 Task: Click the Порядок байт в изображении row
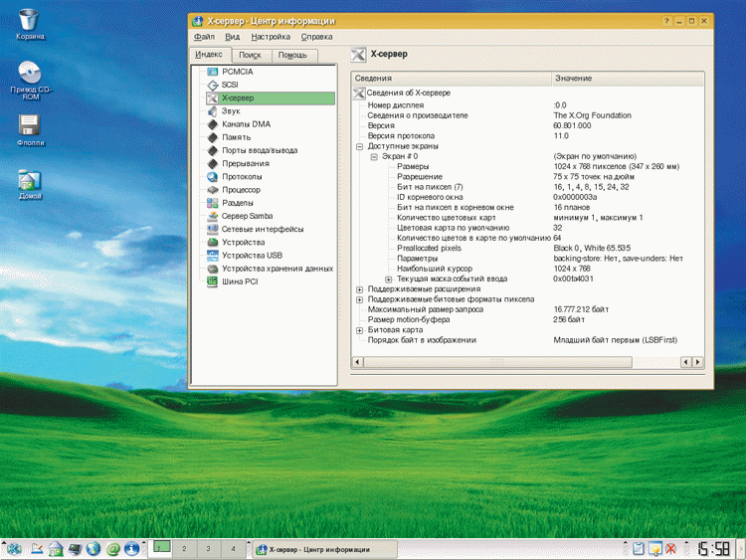[x=528, y=340]
